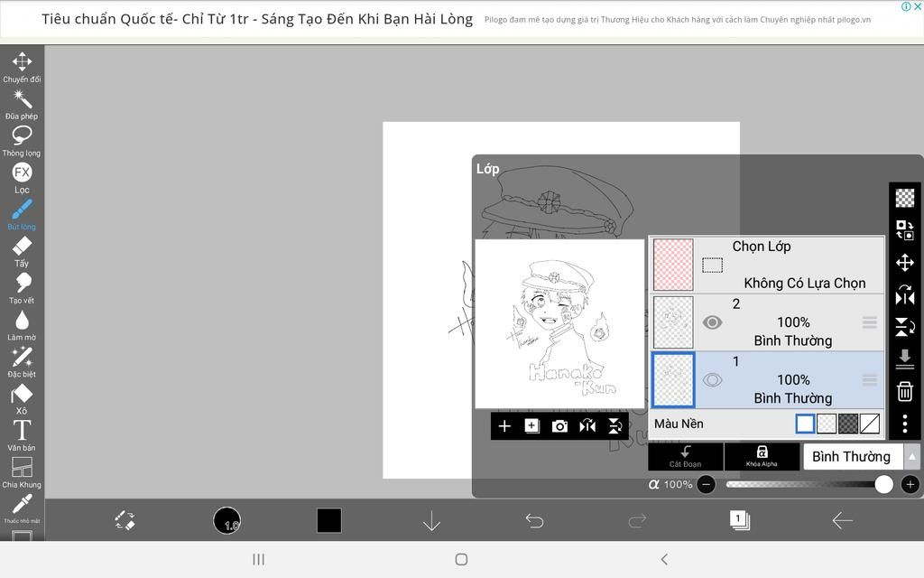Choose the diagonal-slash background option

870,424
